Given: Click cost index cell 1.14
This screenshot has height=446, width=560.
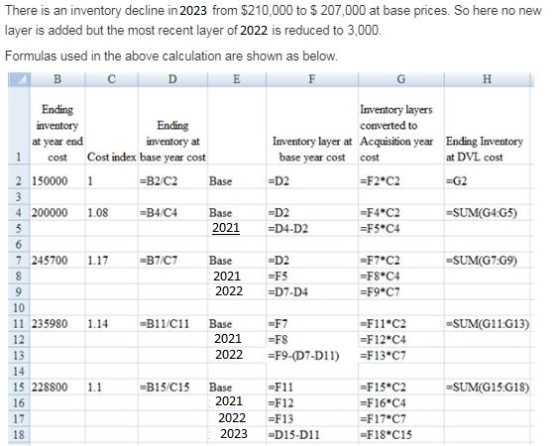Looking at the screenshot, I should (111, 324).
